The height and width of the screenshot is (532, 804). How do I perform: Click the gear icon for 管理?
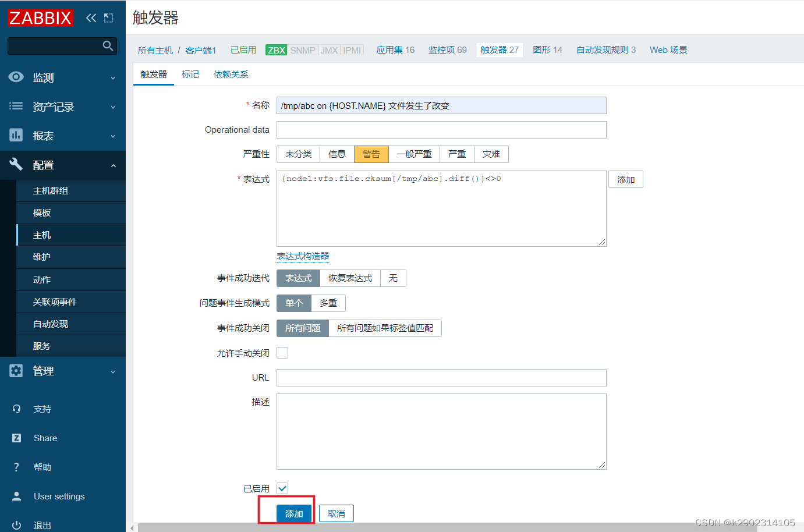tap(16, 371)
